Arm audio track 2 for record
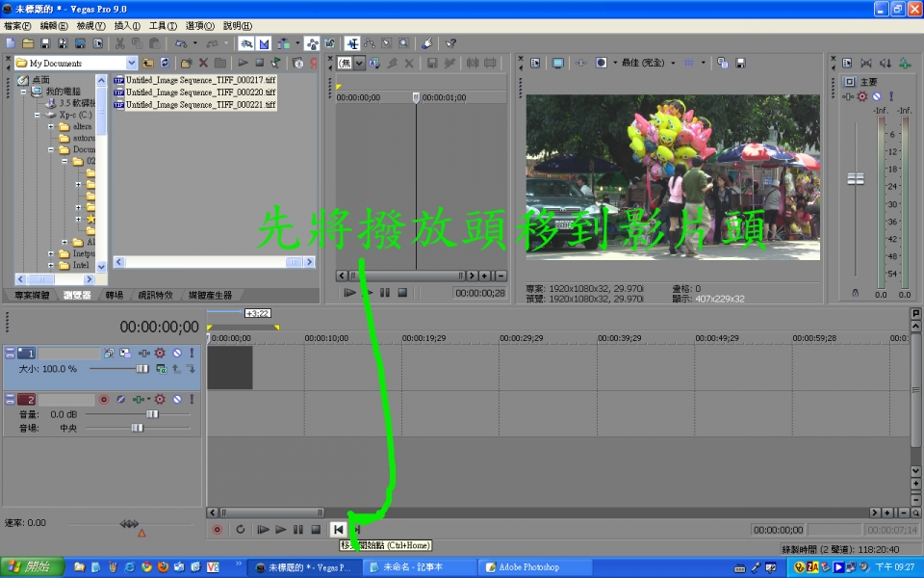924x578 pixels. (x=104, y=399)
